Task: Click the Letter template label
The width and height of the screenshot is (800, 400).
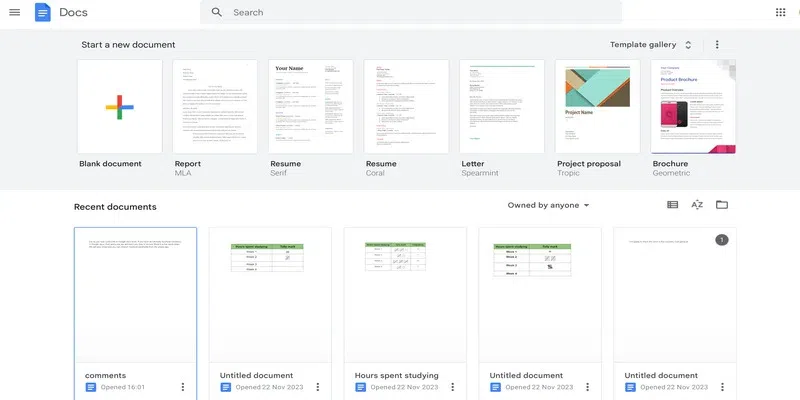Action: click(x=472, y=164)
